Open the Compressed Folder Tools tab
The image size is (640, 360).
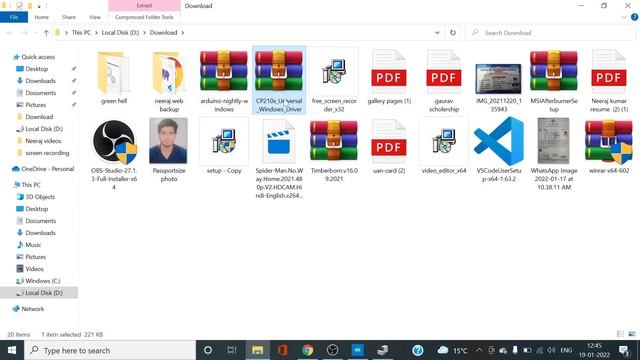click(x=144, y=17)
